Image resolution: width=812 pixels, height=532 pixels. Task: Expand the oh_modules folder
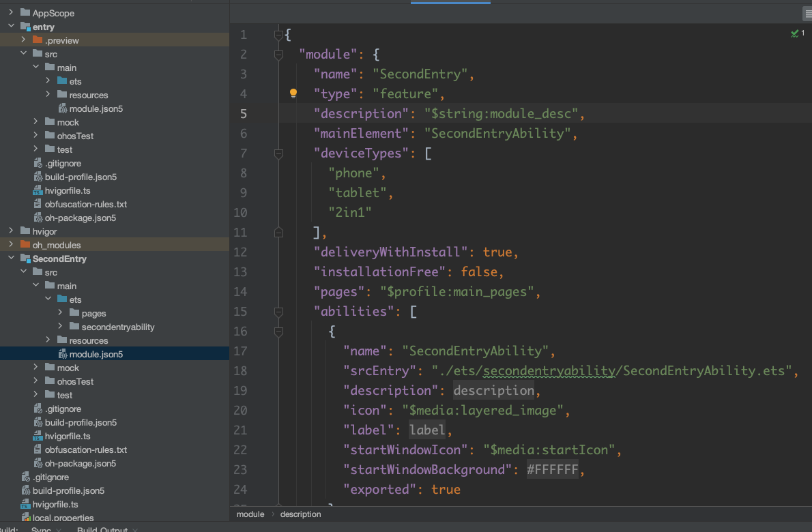11,244
